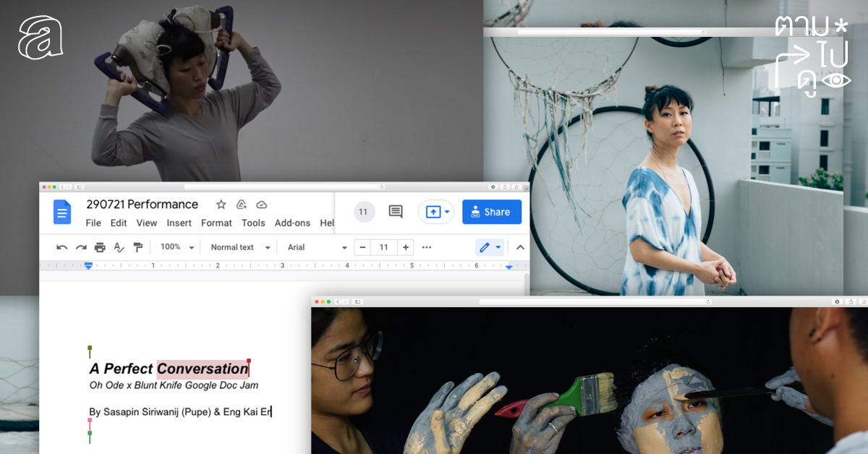Screen dimensions: 868x454
Task: Show tabs in Docs Safari window
Action: tap(516, 187)
